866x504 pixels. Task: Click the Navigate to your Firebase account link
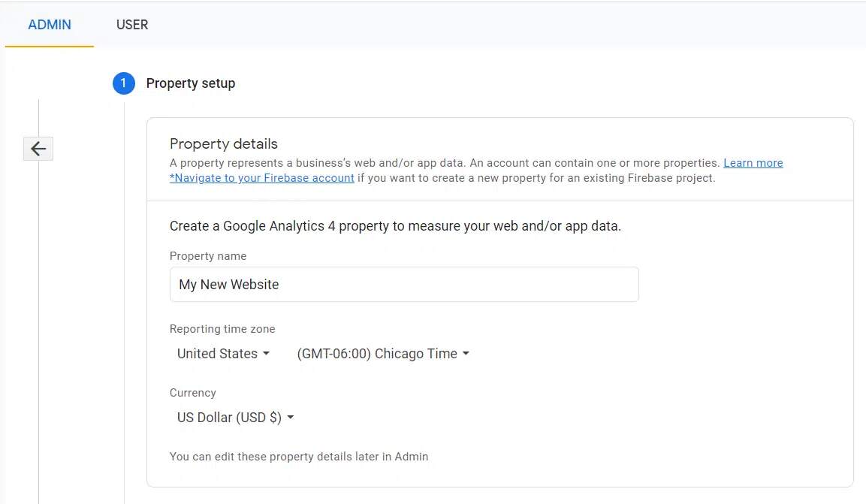(x=261, y=178)
